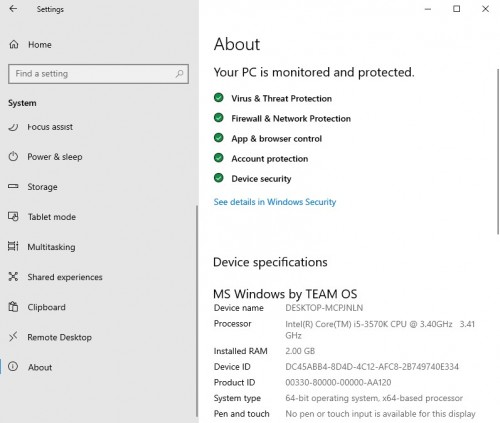
Task: Select the Intel Core i5-3570K processor value
Action: [x=380, y=329]
